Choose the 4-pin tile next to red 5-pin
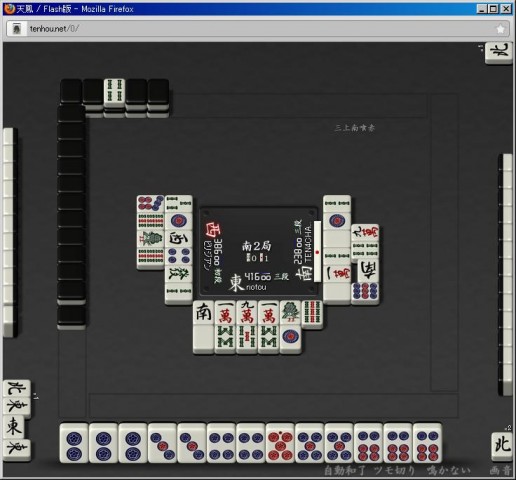 251,443
